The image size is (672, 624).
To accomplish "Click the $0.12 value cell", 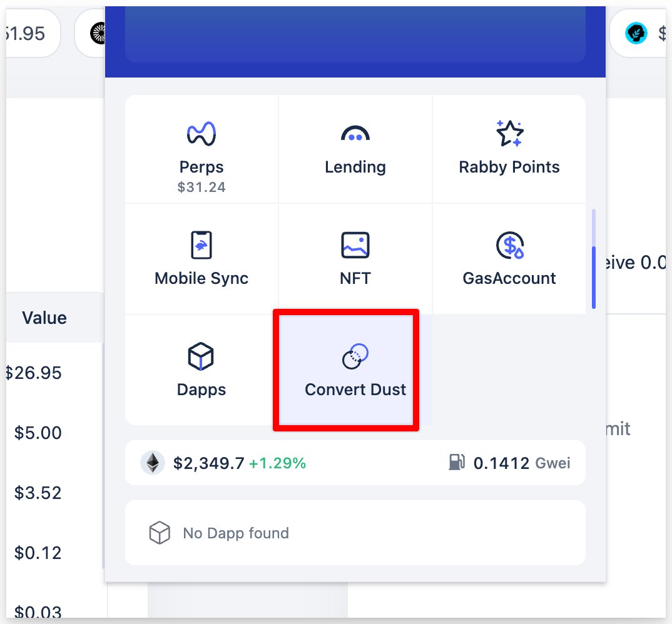I will click(x=38, y=553).
